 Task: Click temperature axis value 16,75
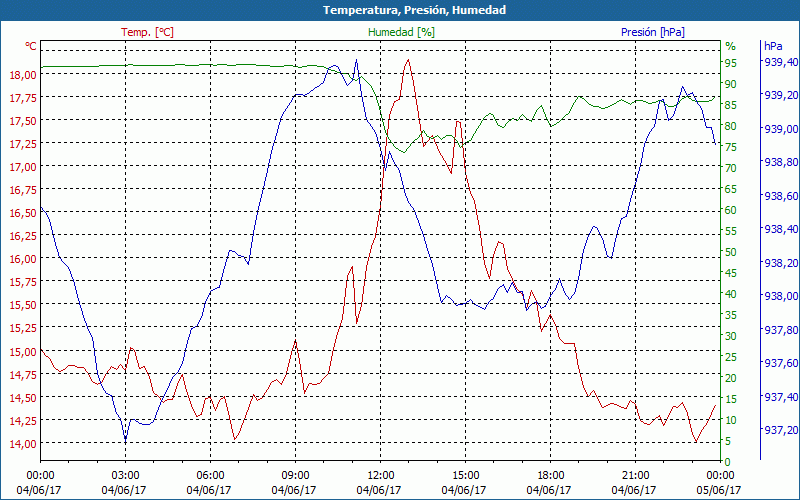click(x=23, y=190)
